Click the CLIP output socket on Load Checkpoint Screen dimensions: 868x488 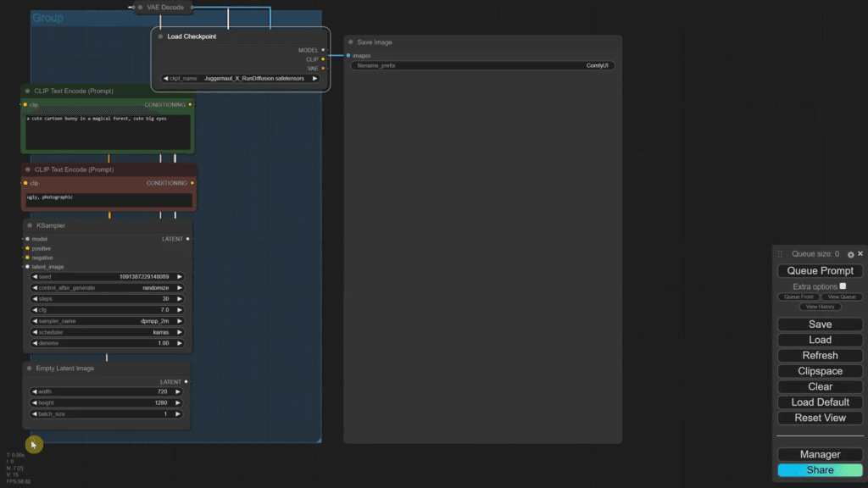pos(323,59)
